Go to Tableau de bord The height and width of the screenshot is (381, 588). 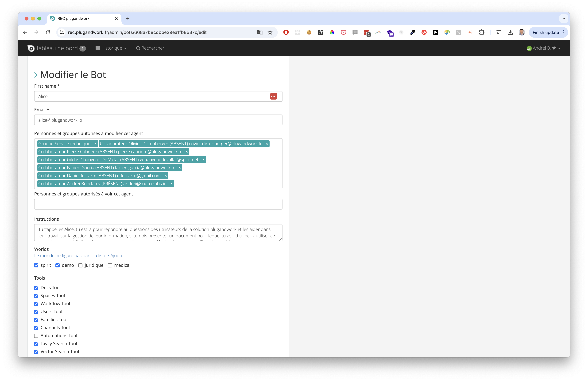[x=57, y=48]
